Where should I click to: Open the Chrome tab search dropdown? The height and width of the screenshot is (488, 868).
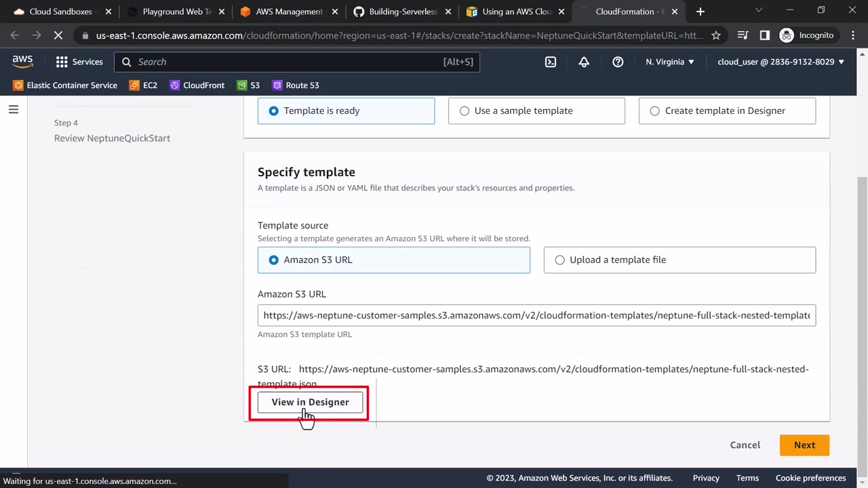click(759, 11)
